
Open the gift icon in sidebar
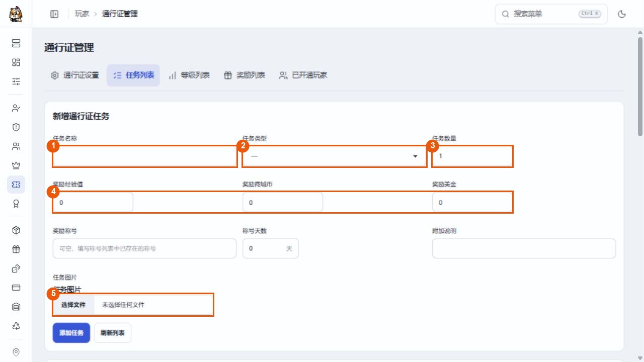point(16,249)
